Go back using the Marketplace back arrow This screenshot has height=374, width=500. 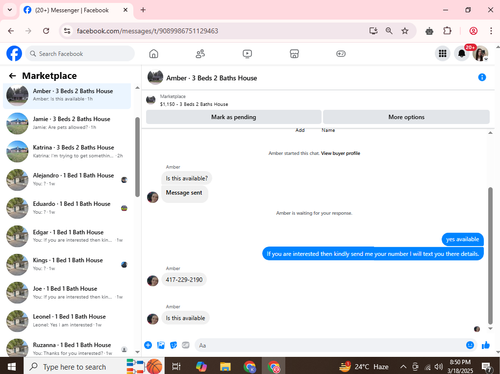point(12,76)
